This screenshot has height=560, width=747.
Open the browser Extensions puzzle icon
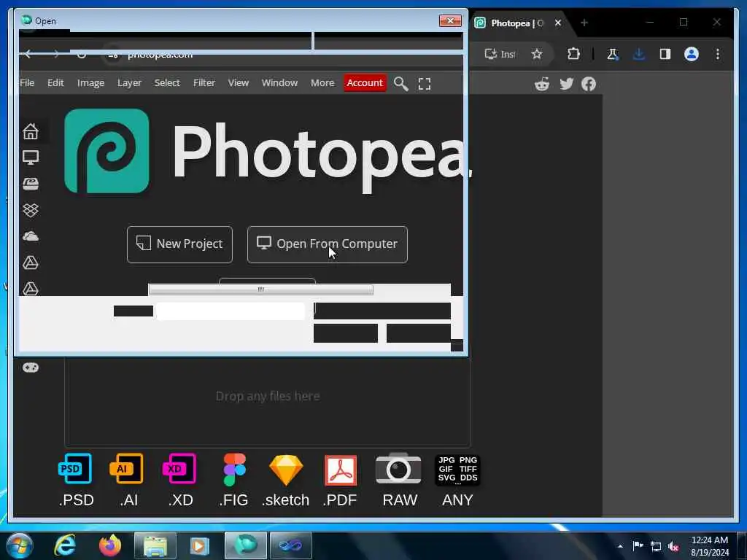click(573, 54)
